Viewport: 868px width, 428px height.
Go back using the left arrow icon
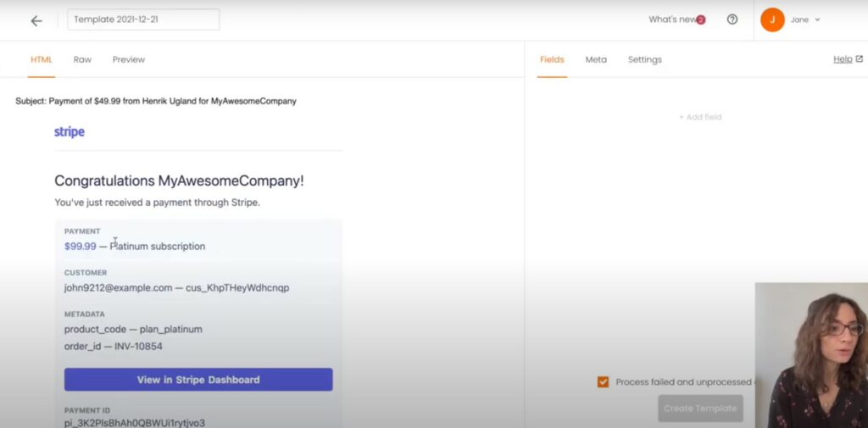[36, 21]
